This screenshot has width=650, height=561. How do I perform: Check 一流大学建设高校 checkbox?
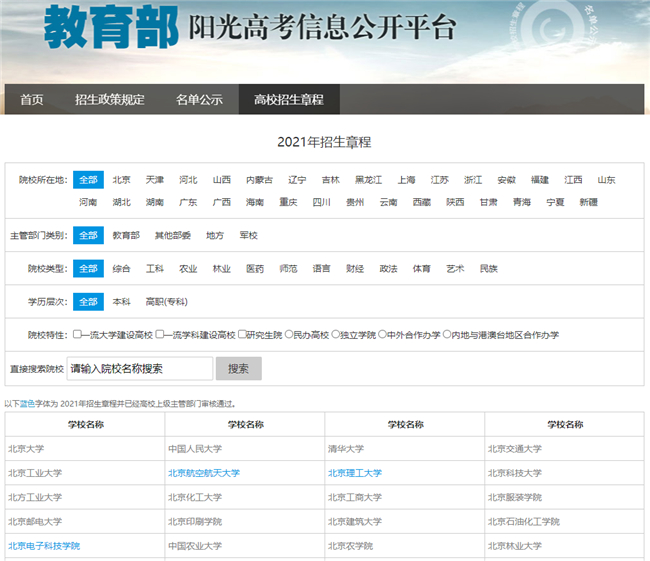pos(77,334)
